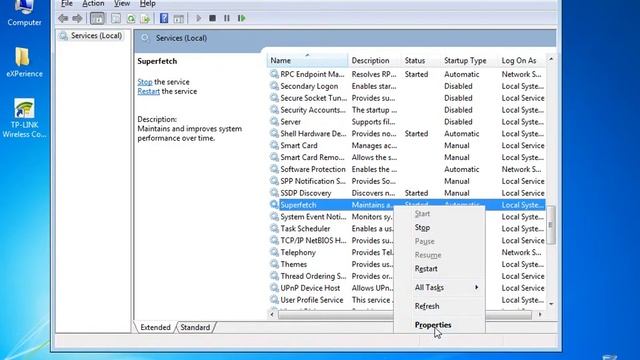The height and width of the screenshot is (360, 640).
Task: Sort by the Startup Type column header
Action: click(469, 60)
